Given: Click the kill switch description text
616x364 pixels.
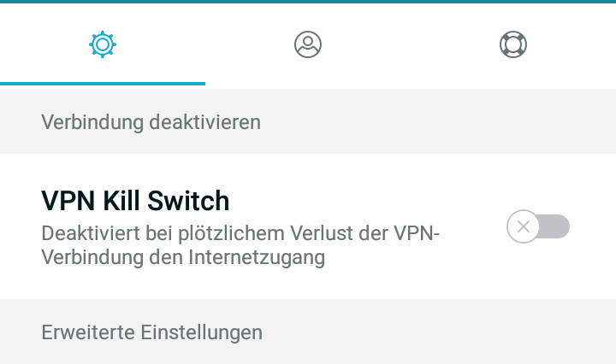Looking at the screenshot, I should (x=240, y=245).
